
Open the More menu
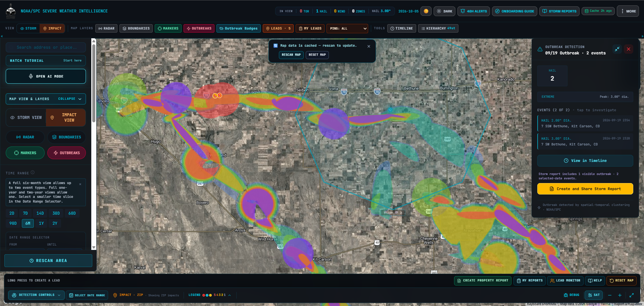pos(628,11)
